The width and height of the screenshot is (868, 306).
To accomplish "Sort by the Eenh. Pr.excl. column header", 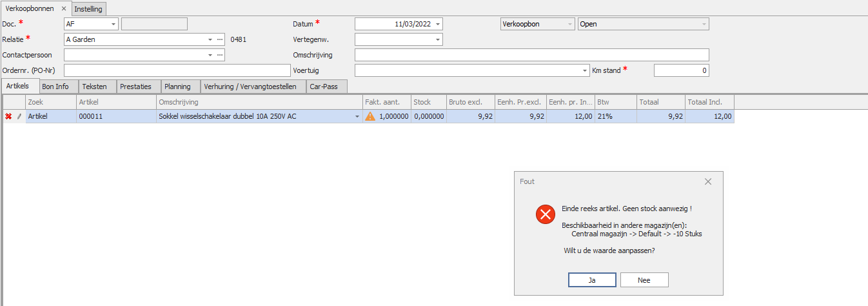I will tap(520, 102).
